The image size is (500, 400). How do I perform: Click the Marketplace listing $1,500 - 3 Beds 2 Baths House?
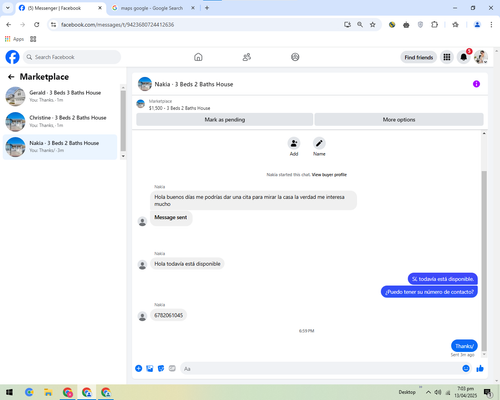click(179, 108)
